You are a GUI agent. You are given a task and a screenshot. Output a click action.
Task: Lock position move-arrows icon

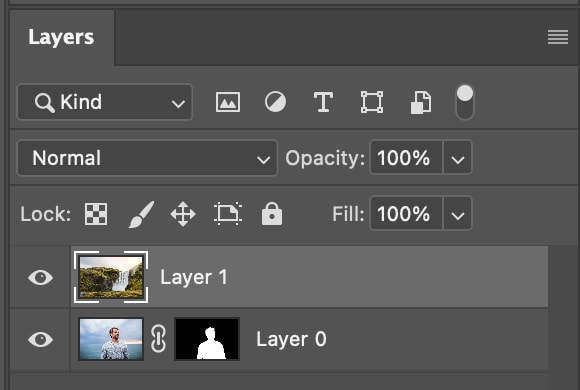click(x=183, y=214)
